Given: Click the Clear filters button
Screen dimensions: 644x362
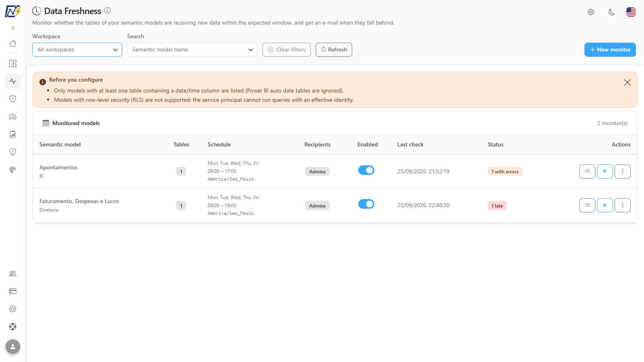Looking at the screenshot, I should 287,49.
